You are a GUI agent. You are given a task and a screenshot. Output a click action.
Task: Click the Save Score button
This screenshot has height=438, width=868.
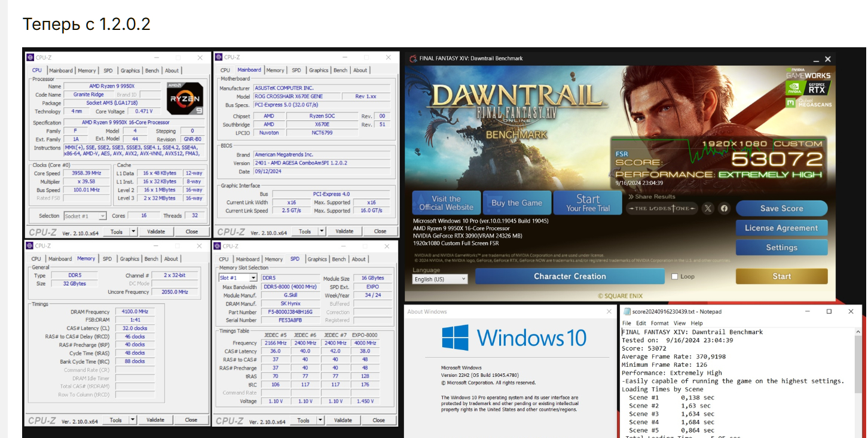coord(781,208)
